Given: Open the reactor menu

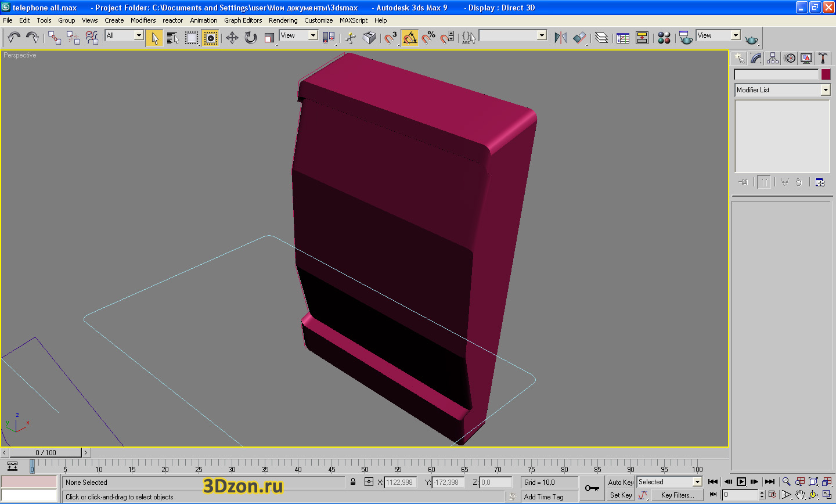Looking at the screenshot, I should (x=172, y=20).
